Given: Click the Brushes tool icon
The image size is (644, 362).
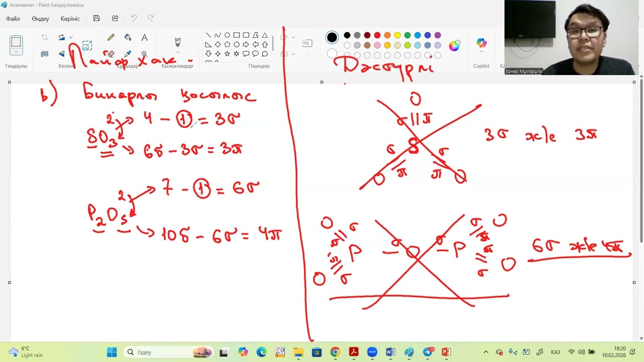Looking at the screenshot, I should [x=178, y=41].
